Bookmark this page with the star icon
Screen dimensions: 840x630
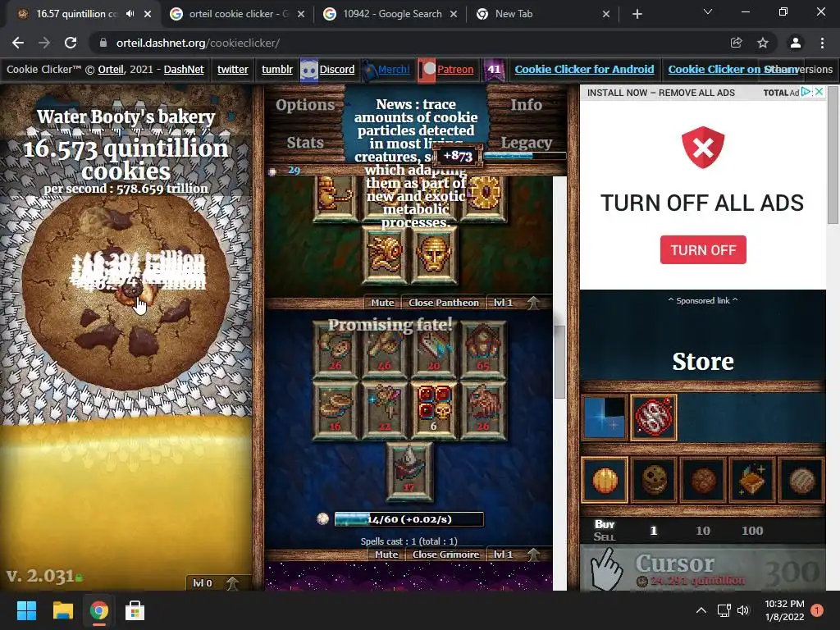763,43
